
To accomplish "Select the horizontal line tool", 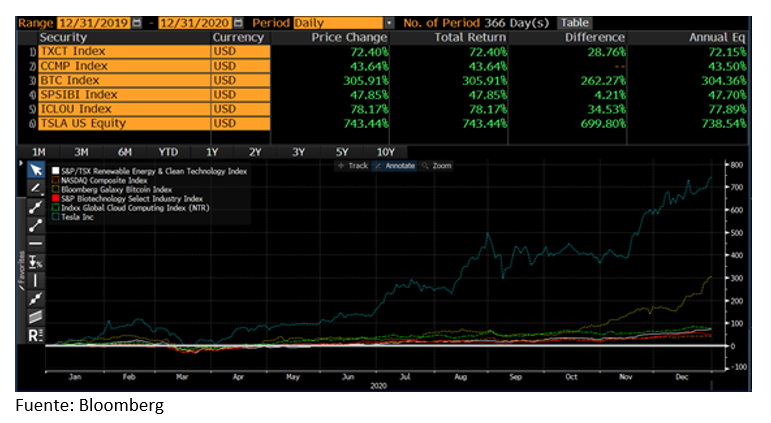I will pyautogui.click(x=36, y=243).
